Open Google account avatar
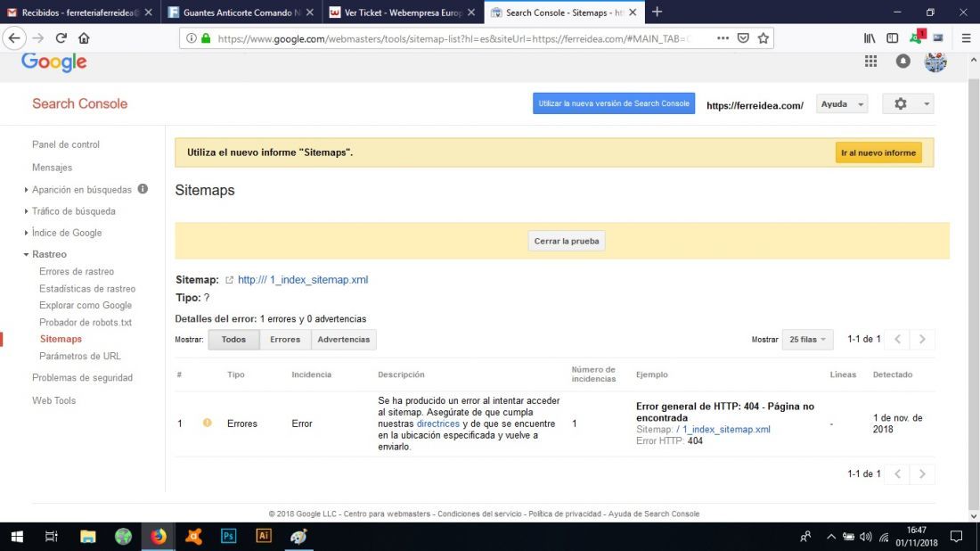 pyautogui.click(x=935, y=62)
